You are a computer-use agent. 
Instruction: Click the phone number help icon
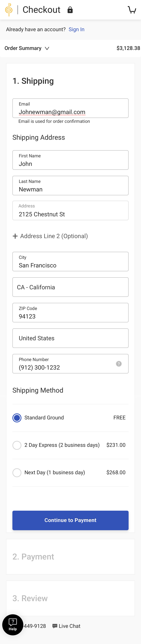tap(119, 364)
